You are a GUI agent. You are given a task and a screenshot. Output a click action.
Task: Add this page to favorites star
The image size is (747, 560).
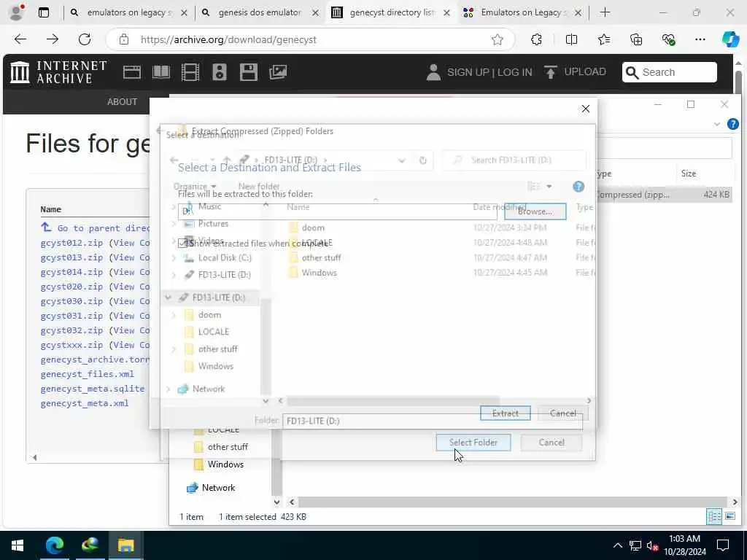(498, 39)
